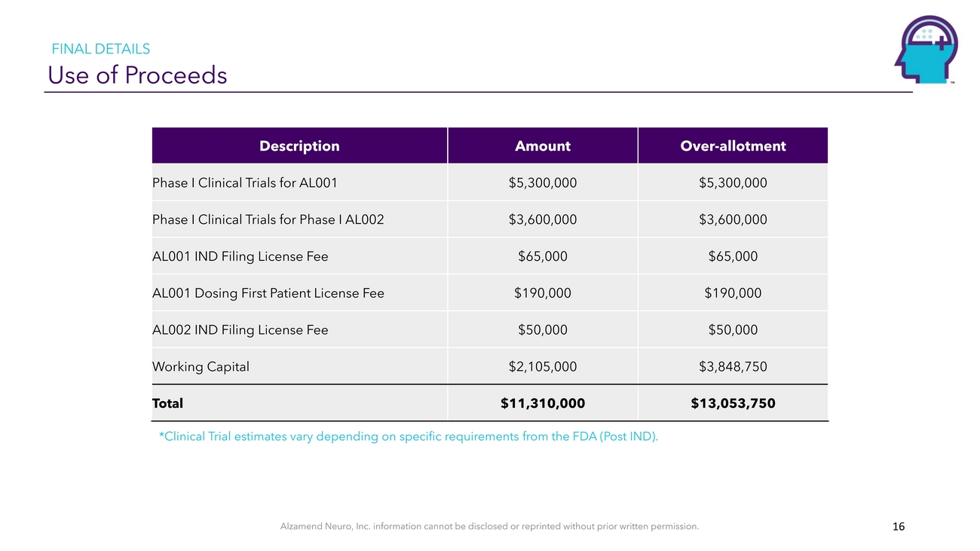Select the $13,053,750 over-allotment total cell
Viewport: 980px width, 551px height.
point(733,403)
